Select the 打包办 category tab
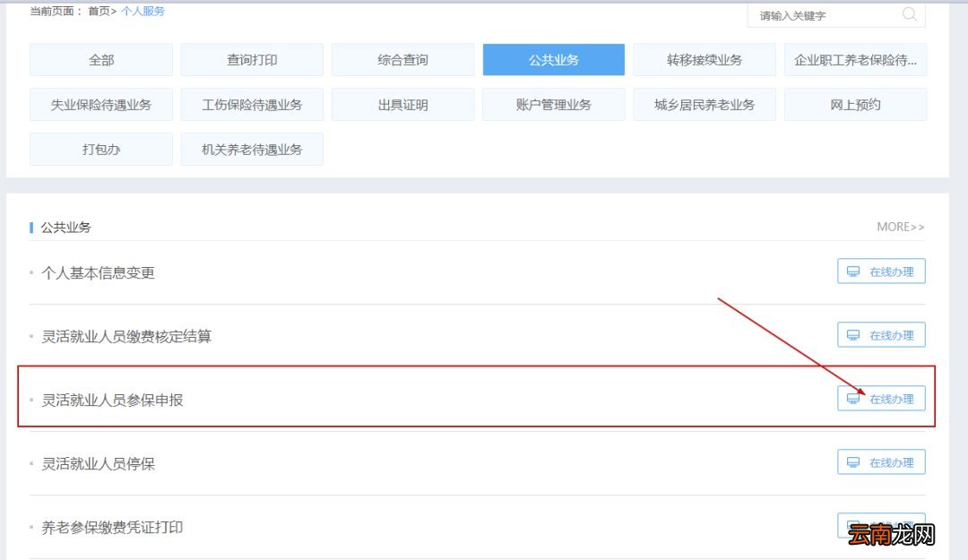Viewport: 968px width, 560px height. coord(101,150)
